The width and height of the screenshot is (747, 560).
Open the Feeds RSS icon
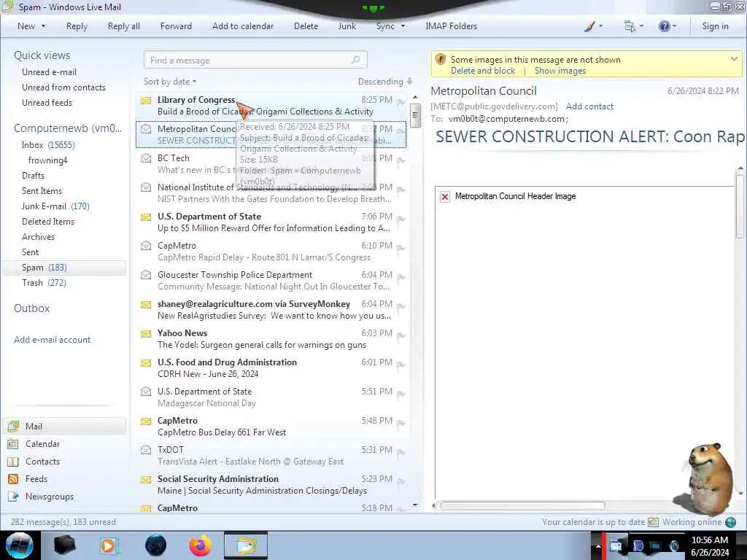(13, 479)
